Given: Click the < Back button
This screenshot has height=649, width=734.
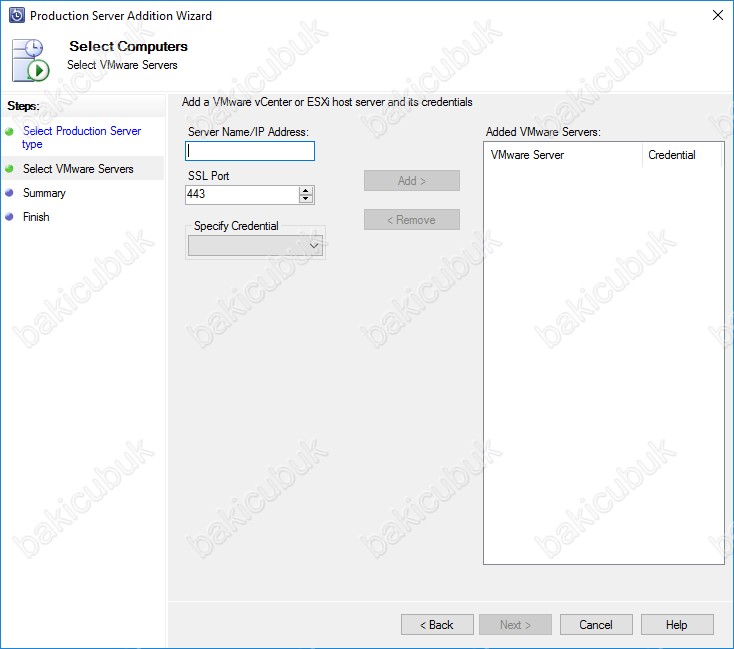Looking at the screenshot, I should [437, 625].
